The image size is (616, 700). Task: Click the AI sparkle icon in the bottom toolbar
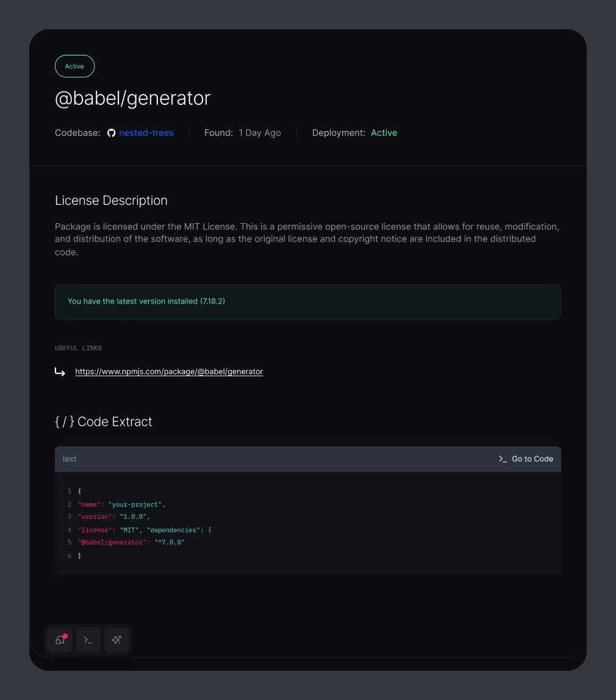coord(116,640)
